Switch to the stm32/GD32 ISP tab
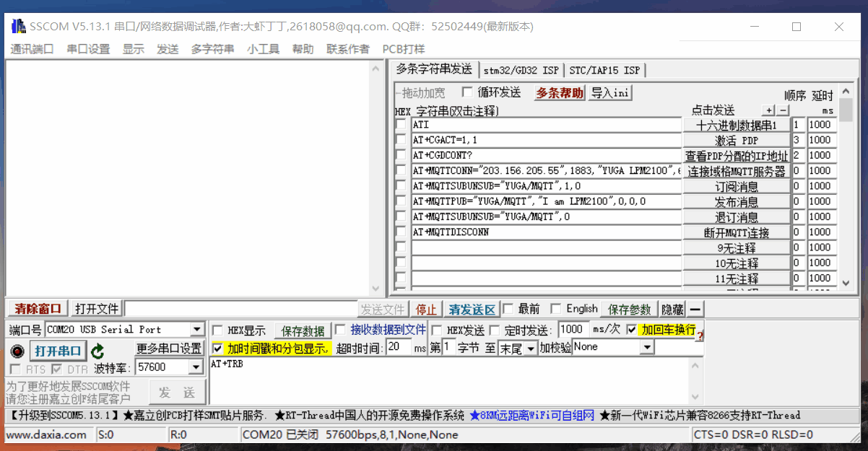 (x=521, y=70)
